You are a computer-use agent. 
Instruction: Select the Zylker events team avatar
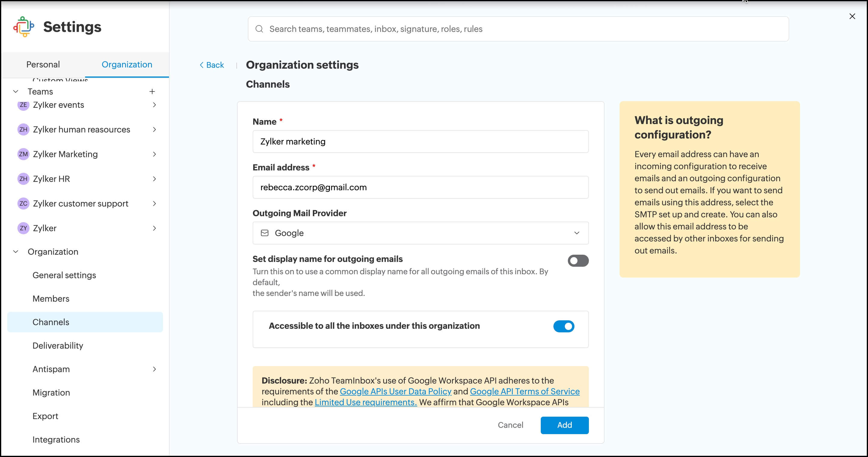pos(23,105)
